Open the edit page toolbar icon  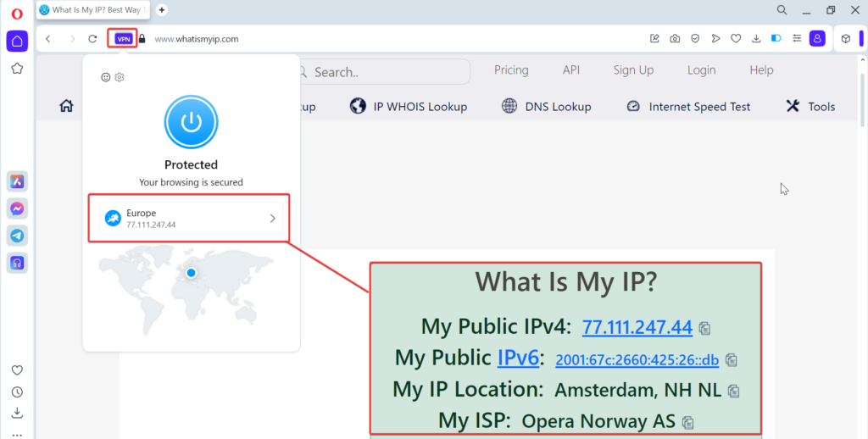pyautogui.click(x=654, y=39)
